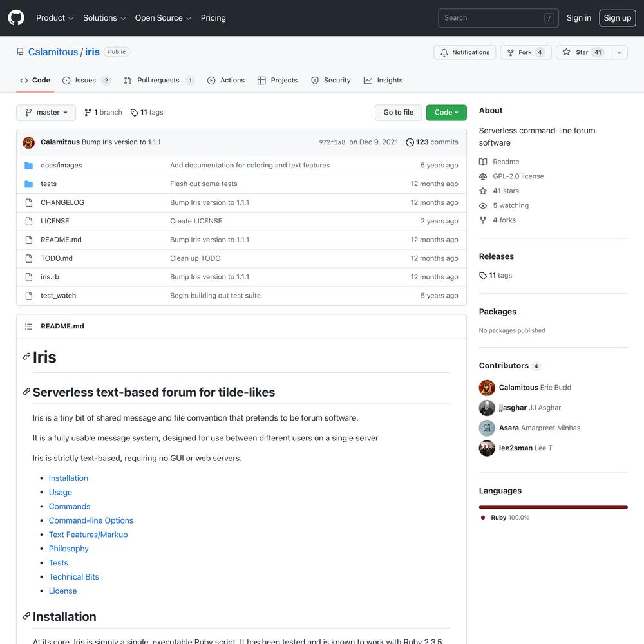Switch to the Actions tab

pos(226,80)
